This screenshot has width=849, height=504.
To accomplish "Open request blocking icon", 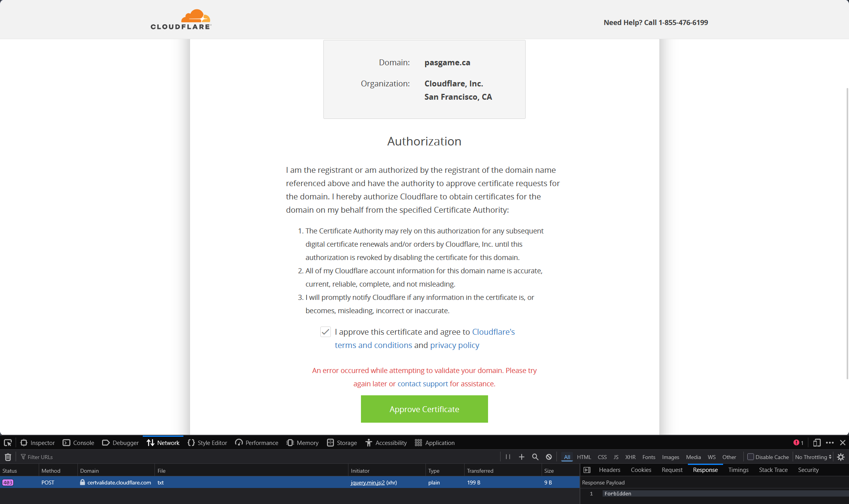I will click(549, 457).
